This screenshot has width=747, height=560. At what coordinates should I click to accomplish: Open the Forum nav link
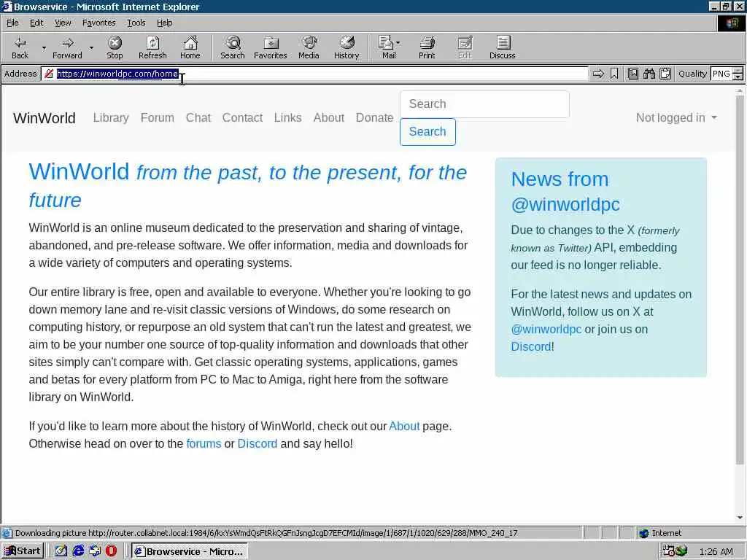point(158,117)
